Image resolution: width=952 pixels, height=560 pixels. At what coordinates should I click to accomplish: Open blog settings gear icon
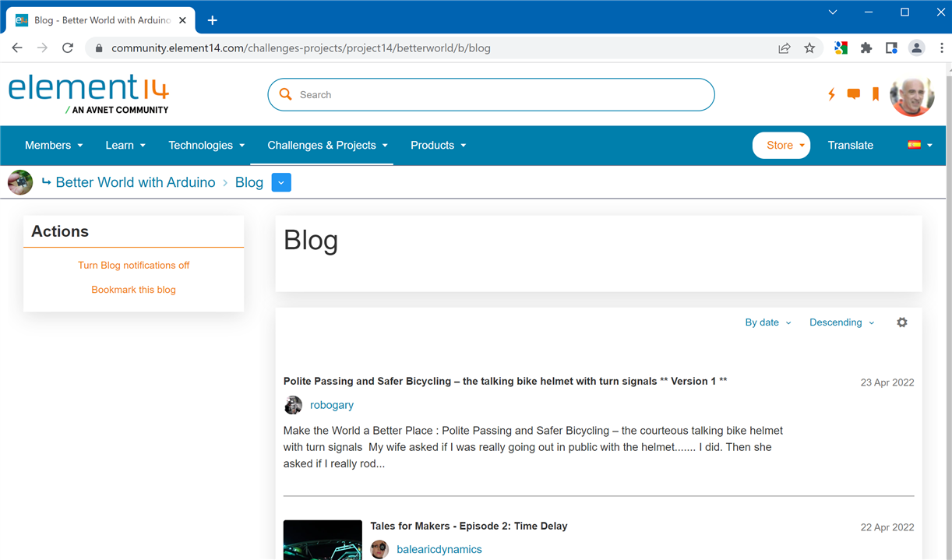(902, 322)
